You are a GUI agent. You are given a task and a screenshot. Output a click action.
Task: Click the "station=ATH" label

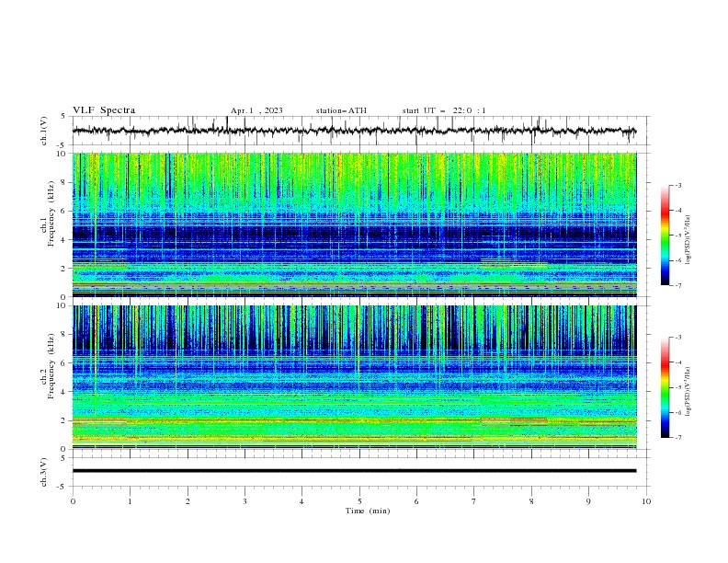coord(341,110)
